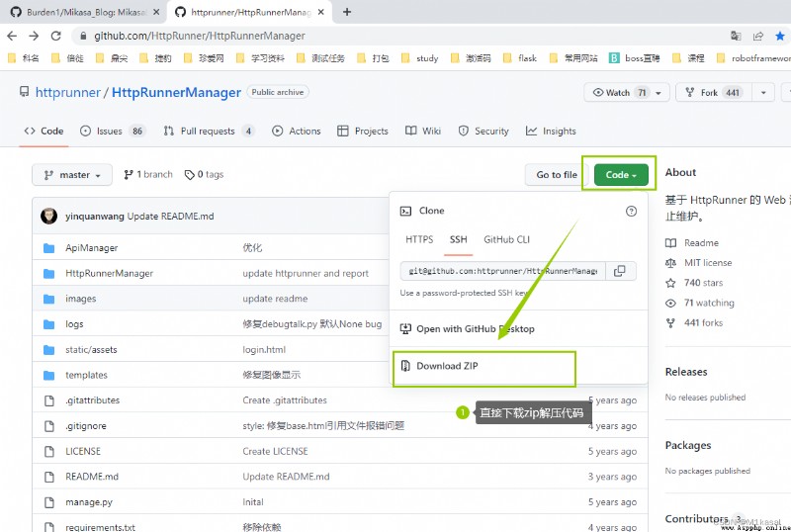Open the Actions tab
791x532 pixels.
[296, 132]
